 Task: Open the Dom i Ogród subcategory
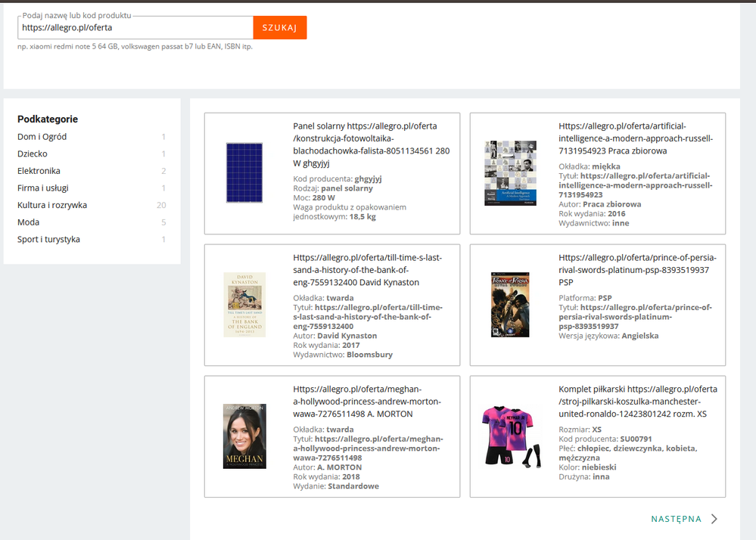tap(42, 137)
